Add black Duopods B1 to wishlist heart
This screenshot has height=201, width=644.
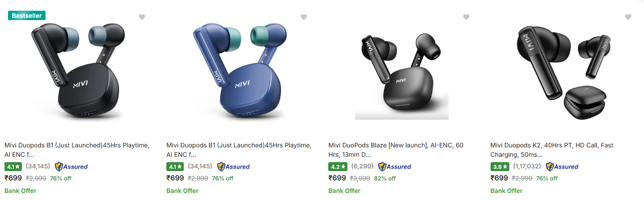[x=142, y=17]
